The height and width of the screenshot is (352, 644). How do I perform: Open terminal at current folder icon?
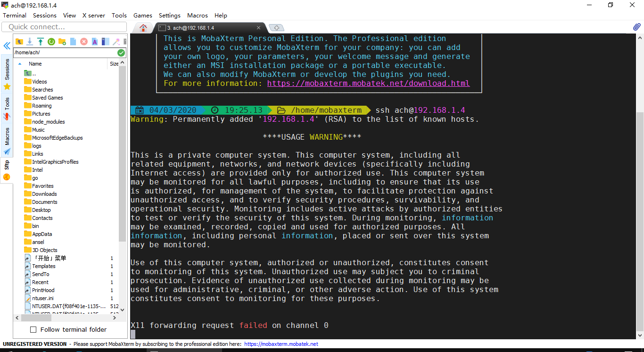(106, 42)
